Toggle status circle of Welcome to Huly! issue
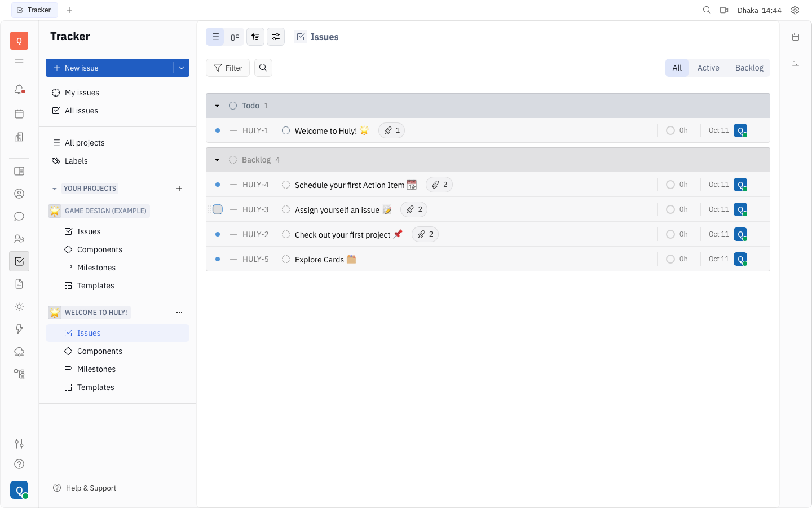This screenshot has height=508, width=812. 286,130
